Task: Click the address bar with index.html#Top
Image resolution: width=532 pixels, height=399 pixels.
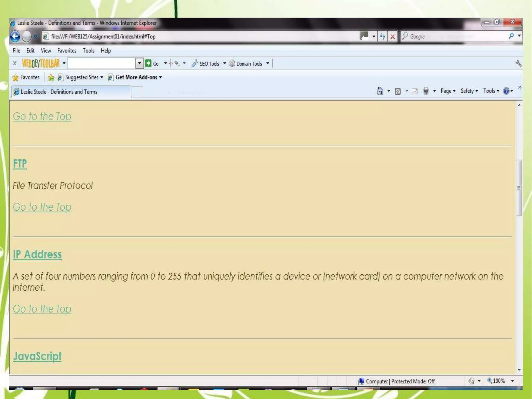Action: [x=200, y=36]
